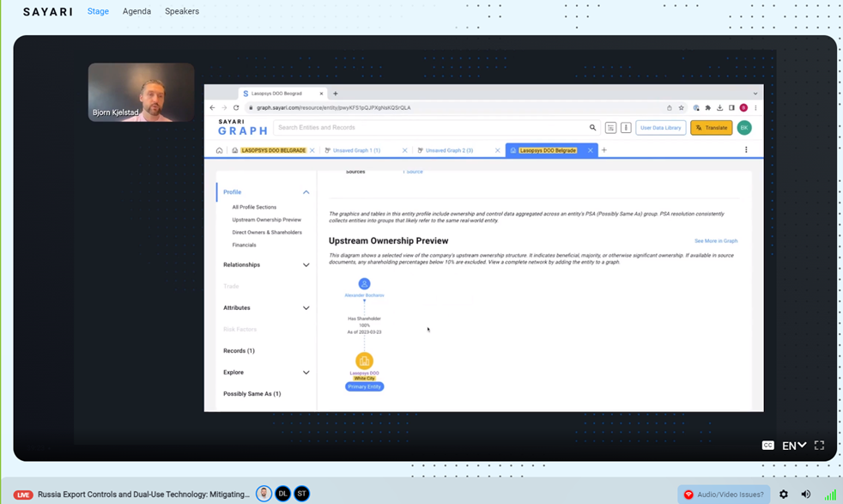Close the Unsaved Graph 1 (1) tab
This screenshot has width=843, height=504.
[x=405, y=150]
